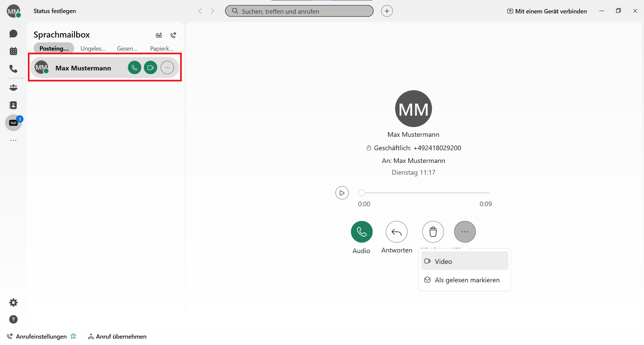The width and height of the screenshot is (644, 345).
Task: Open the Voicemail sidebar icon with badge
Action: tap(13, 123)
